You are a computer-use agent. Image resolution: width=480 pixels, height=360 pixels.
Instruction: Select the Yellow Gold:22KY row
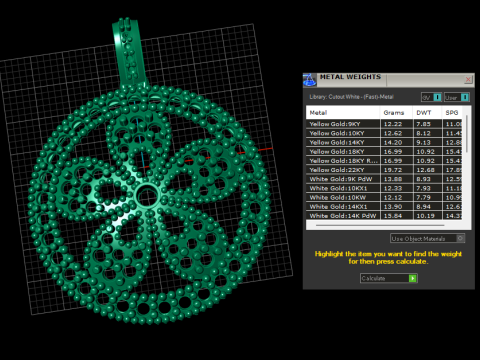pos(384,170)
